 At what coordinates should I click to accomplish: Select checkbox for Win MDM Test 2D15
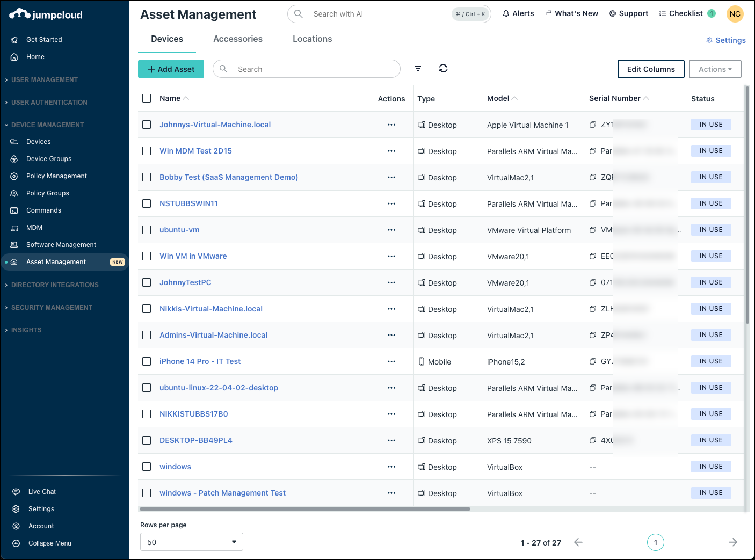[147, 151]
